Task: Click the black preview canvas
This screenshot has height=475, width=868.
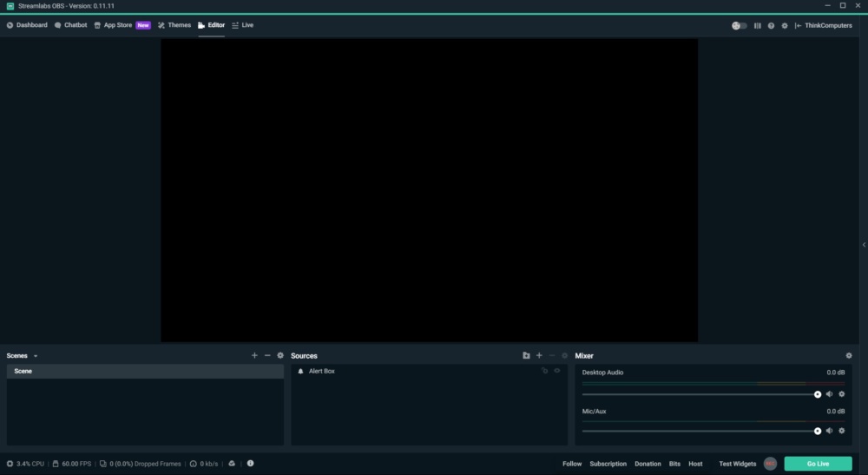Action: click(429, 190)
